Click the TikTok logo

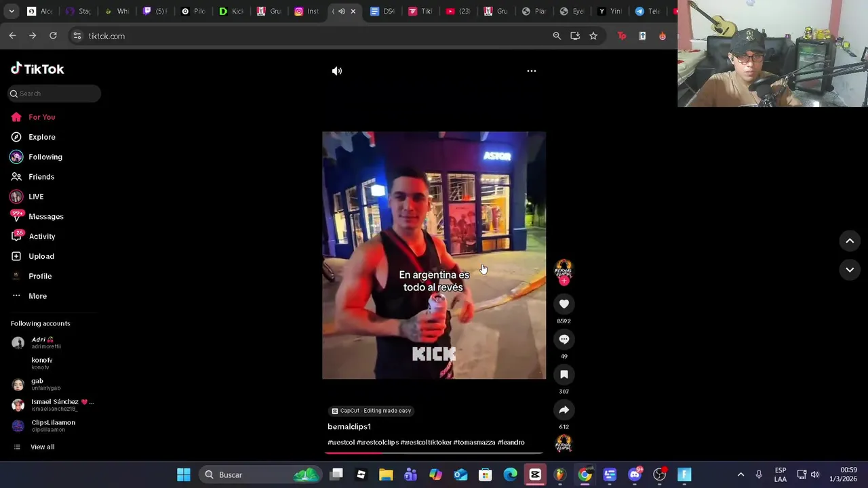tap(37, 68)
